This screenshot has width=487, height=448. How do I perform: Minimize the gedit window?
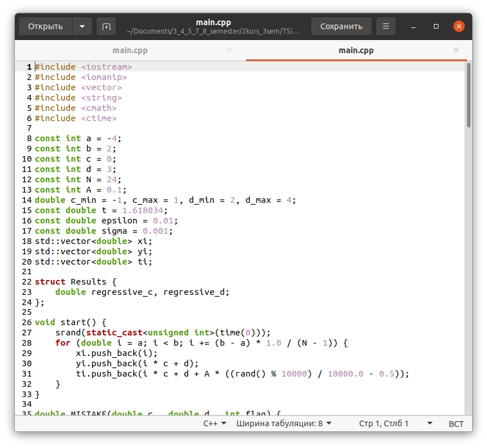point(414,26)
